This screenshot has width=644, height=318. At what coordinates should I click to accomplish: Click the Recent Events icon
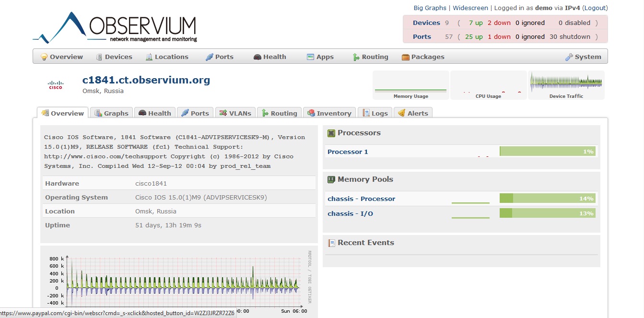pos(331,243)
